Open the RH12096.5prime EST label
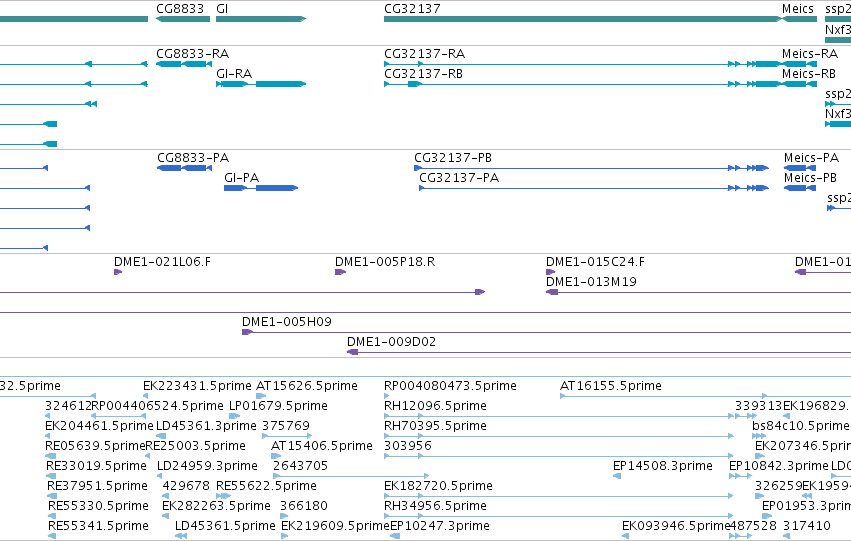Screen dimensions: 851x541 point(435,406)
